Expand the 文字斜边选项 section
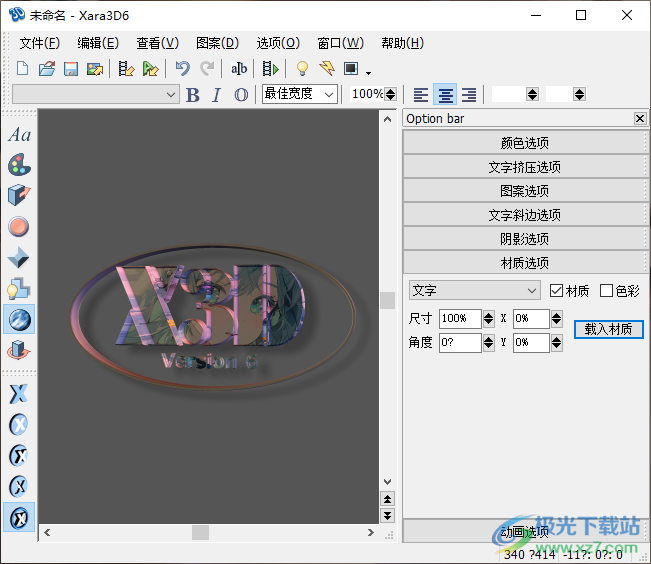The height and width of the screenshot is (564, 651). coord(525,215)
